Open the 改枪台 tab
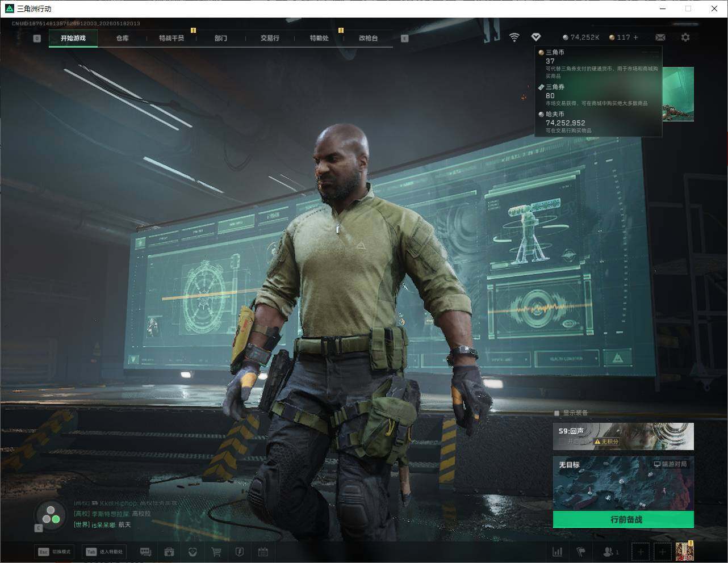728x563 pixels. pyautogui.click(x=368, y=38)
